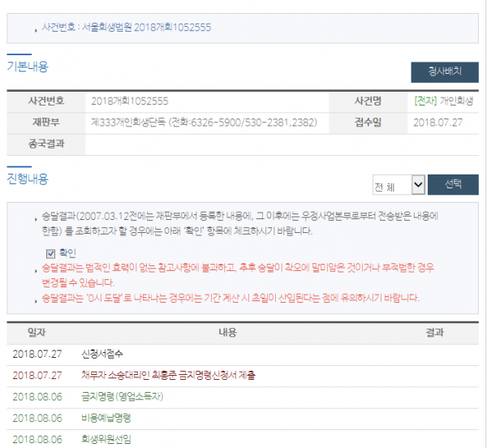This screenshot has width=487, height=448.
Task: Select the 신청서접수 entry
Action: [101, 355]
